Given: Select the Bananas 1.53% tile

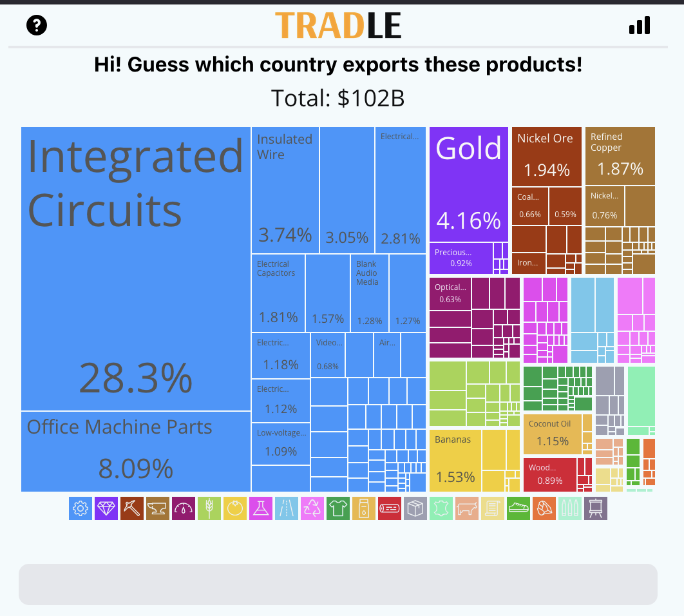Looking at the screenshot, I should coord(455,460).
